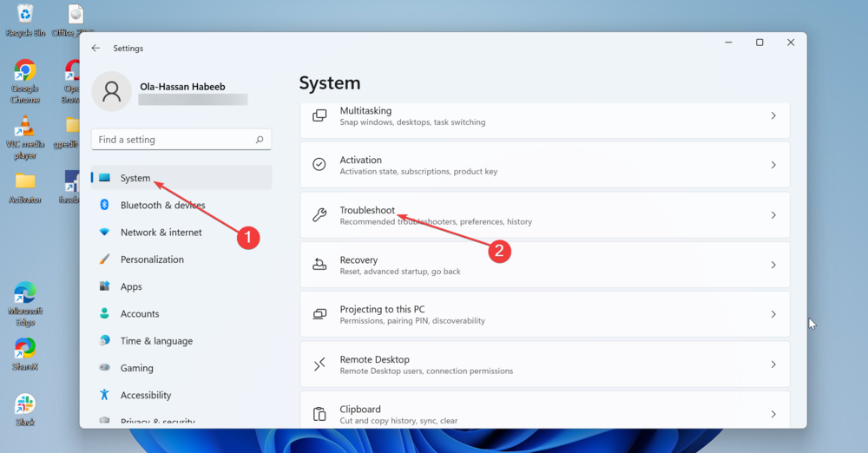The height and width of the screenshot is (453, 868).
Task: Open ShareX desktop shortcut
Action: pyautogui.click(x=25, y=354)
